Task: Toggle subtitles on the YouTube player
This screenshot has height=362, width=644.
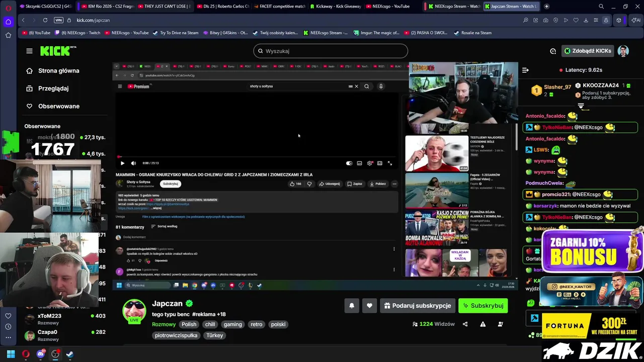Action: pos(359,163)
